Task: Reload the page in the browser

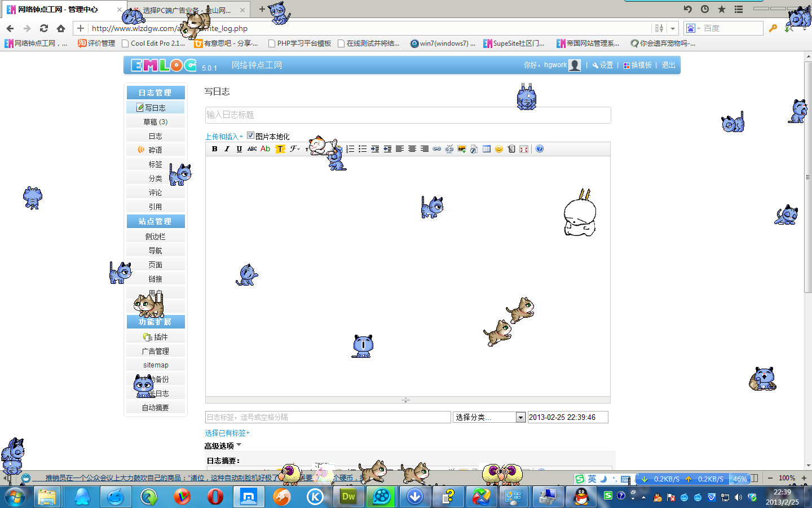Action: click(44, 28)
